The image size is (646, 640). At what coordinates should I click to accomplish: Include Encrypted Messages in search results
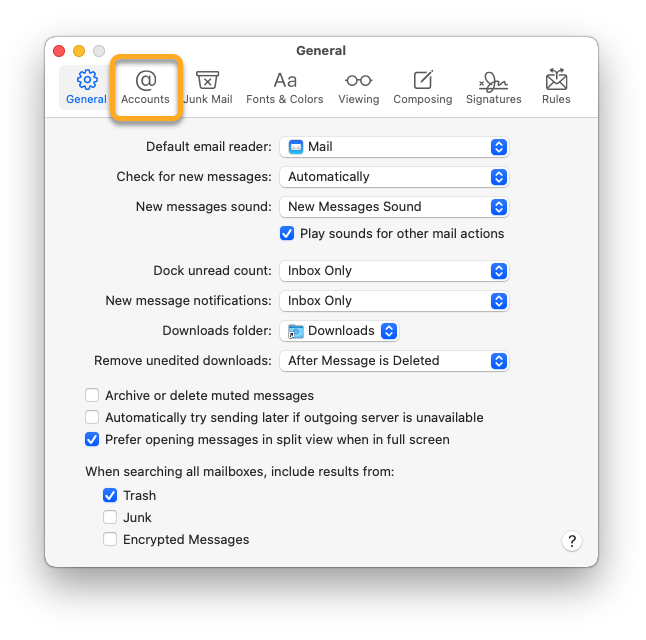[x=111, y=540]
